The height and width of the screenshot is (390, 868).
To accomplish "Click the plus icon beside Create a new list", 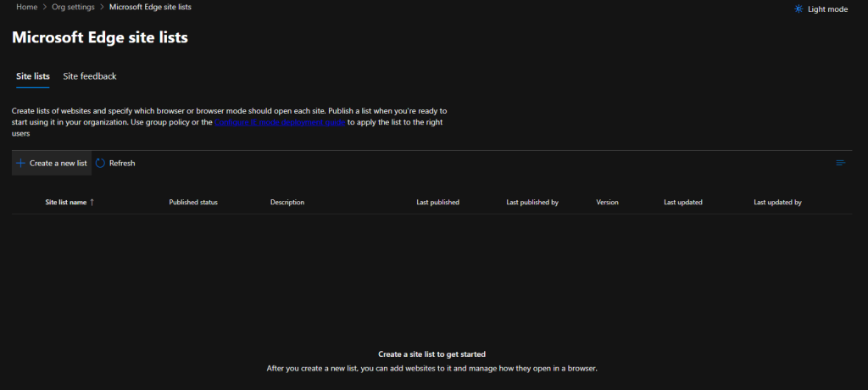I will pyautogui.click(x=21, y=163).
